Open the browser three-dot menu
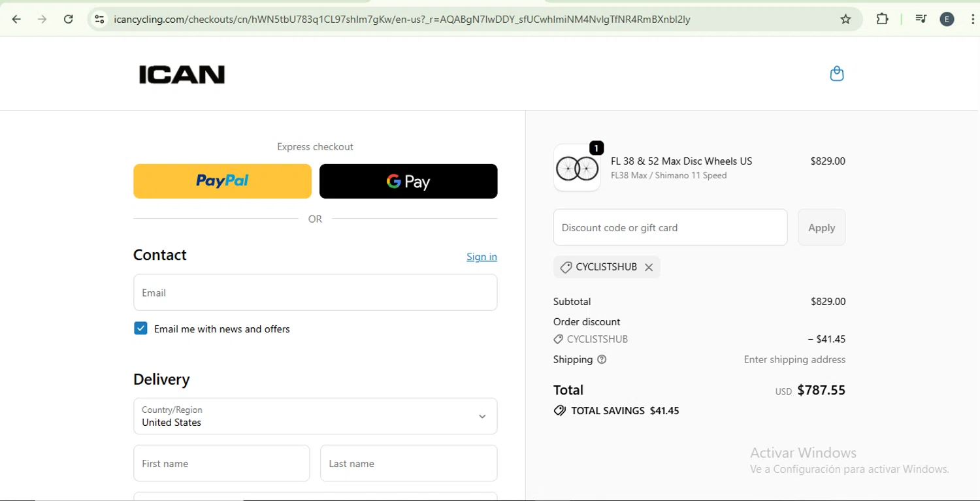The width and height of the screenshot is (980, 501). pos(973,19)
